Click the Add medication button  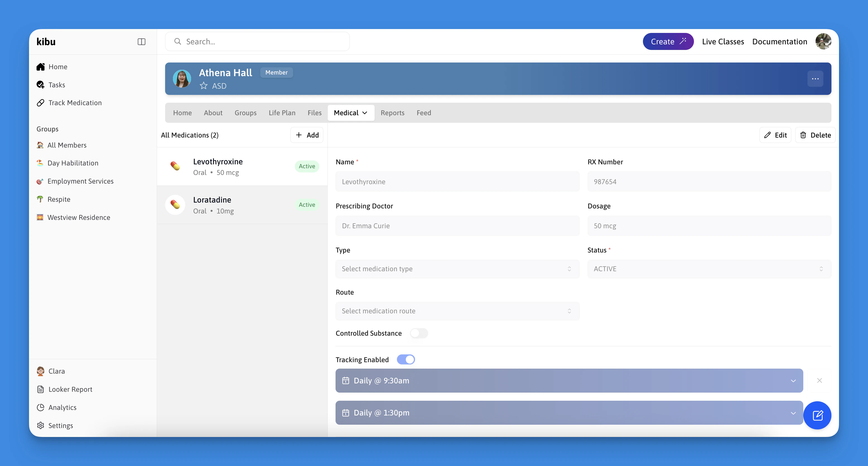click(x=307, y=135)
